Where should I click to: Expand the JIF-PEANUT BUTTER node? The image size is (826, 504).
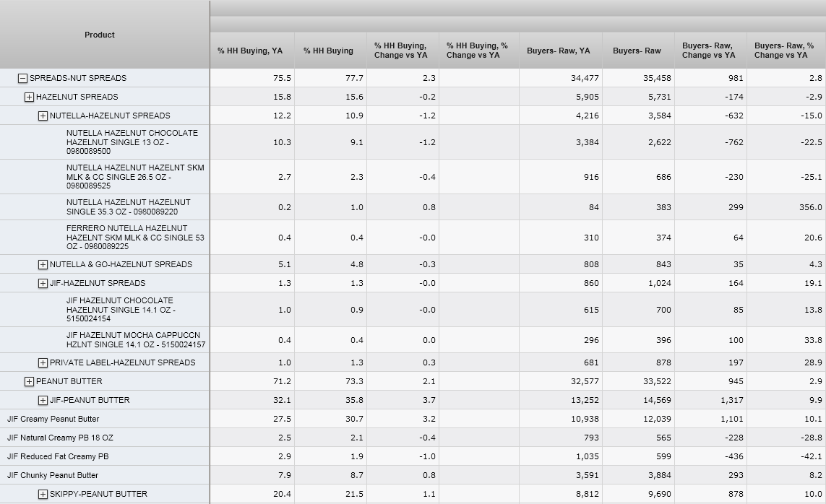(x=43, y=400)
